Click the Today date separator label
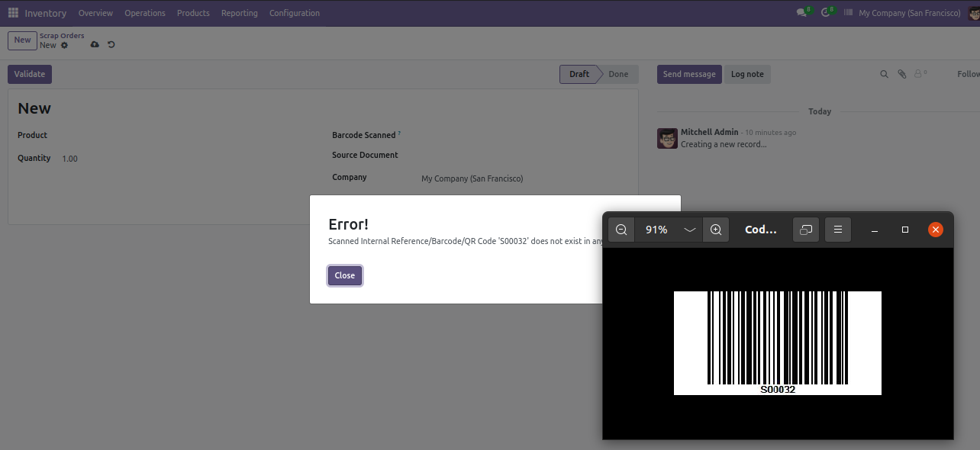Image resolution: width=980 pixels, height=450 pixels. (820, 111)
